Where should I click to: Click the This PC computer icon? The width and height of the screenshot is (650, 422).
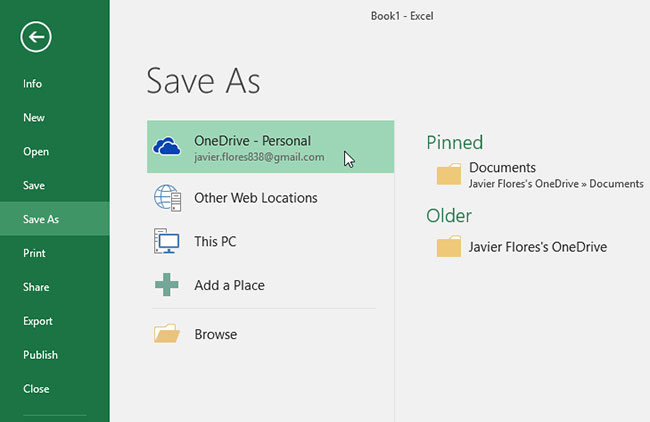point(167,241)
